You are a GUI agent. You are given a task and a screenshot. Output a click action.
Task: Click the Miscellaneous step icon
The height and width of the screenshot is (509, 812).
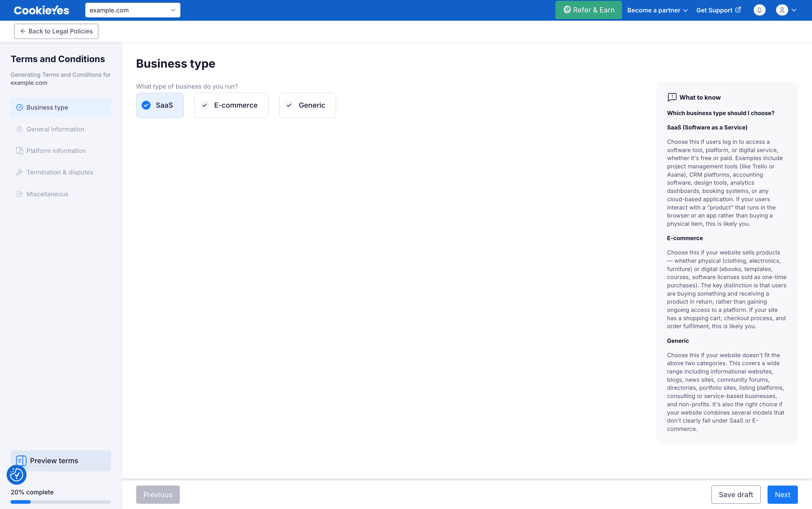pyautogui.click(x=20, y=194)
